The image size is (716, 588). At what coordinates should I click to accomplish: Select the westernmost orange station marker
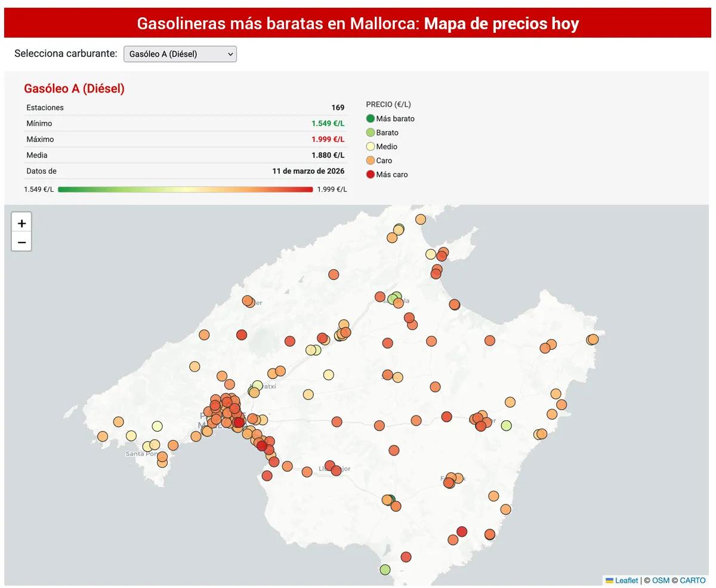[x=103, y=436]
